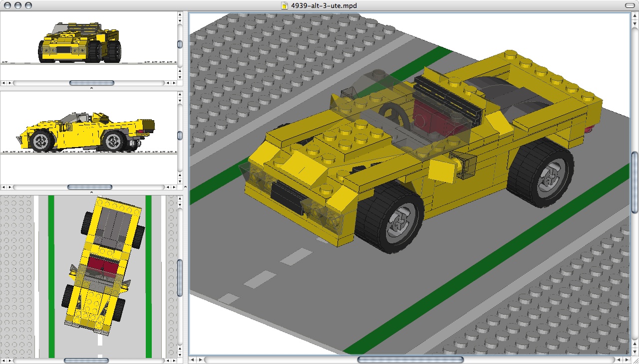Image resolution: width=639 pixels, height=364 pixels.
Task: Click the toolbar pill widget at the title bar's right end
Action: 630,6
